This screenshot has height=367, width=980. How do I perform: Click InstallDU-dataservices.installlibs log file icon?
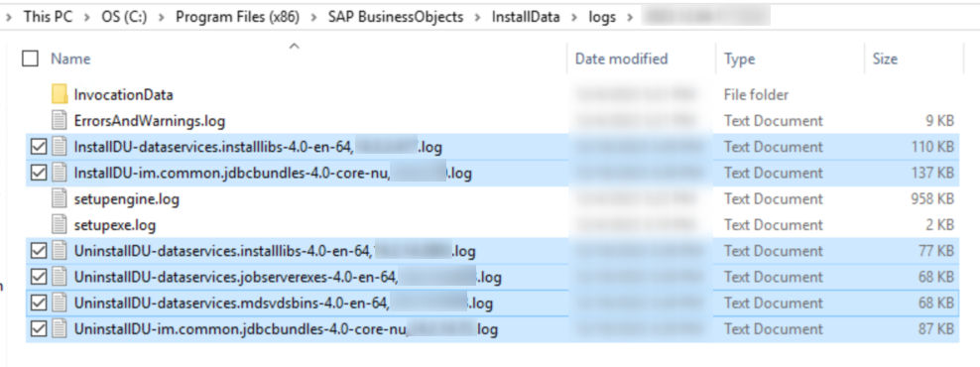pyautogui.click(x=60, y=147)
